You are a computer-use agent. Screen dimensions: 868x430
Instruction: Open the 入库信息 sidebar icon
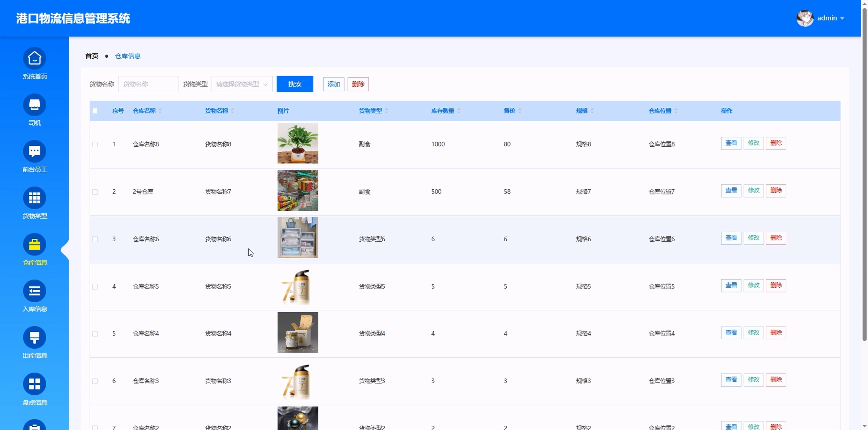pos(35,291)
